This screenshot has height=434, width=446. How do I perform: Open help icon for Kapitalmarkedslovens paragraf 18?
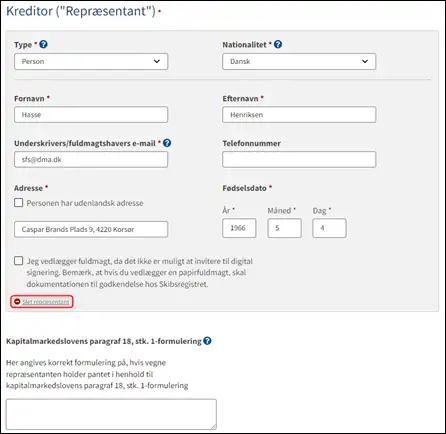207,341
